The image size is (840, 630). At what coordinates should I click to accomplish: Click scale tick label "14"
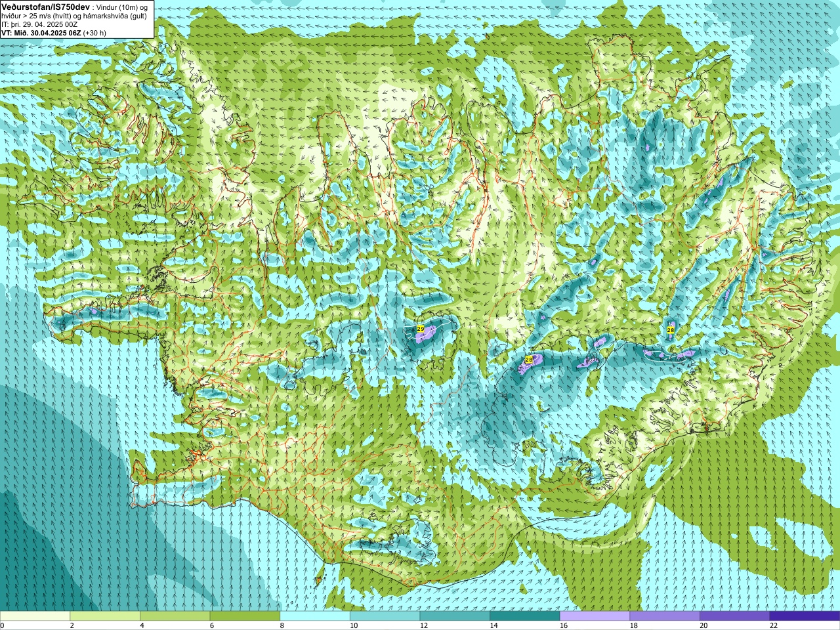click(493, 625)
